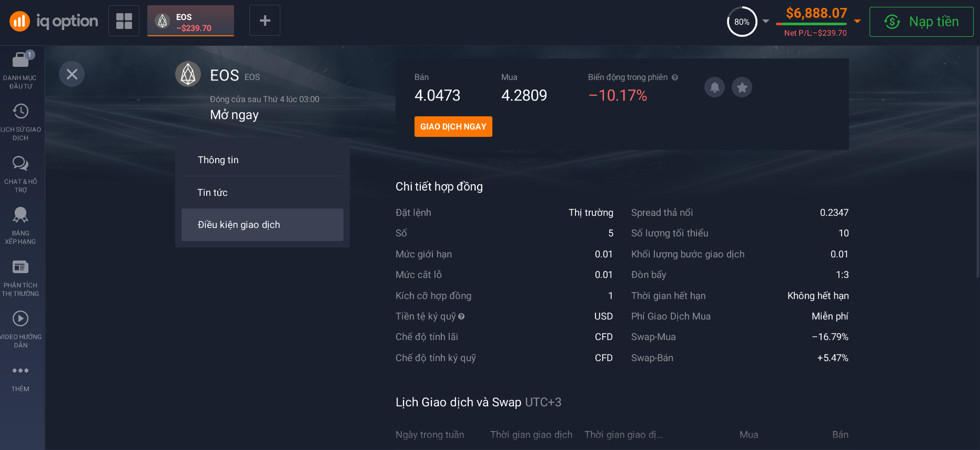Click the GIAO DỊCH NGAY button
The width and height of the screenshot is (980, 450).
tap(453, 127)
